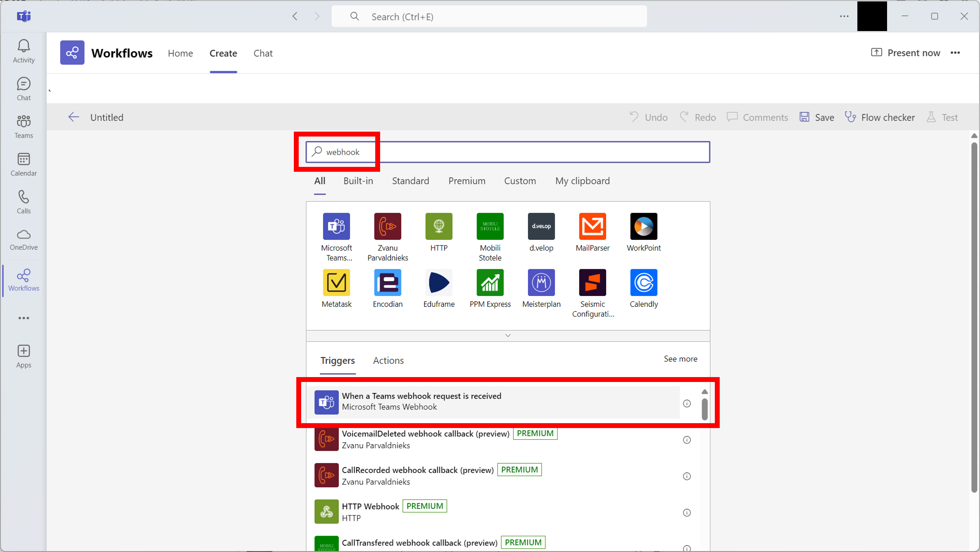Click Present now button
The image size is (980, 552).
point(906,53)
